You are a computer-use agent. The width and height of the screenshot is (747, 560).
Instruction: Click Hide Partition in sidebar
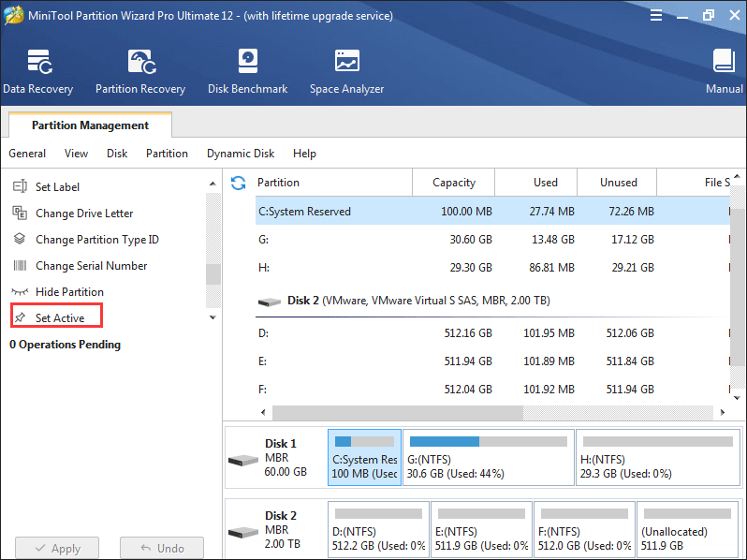[x=69, y=292]
